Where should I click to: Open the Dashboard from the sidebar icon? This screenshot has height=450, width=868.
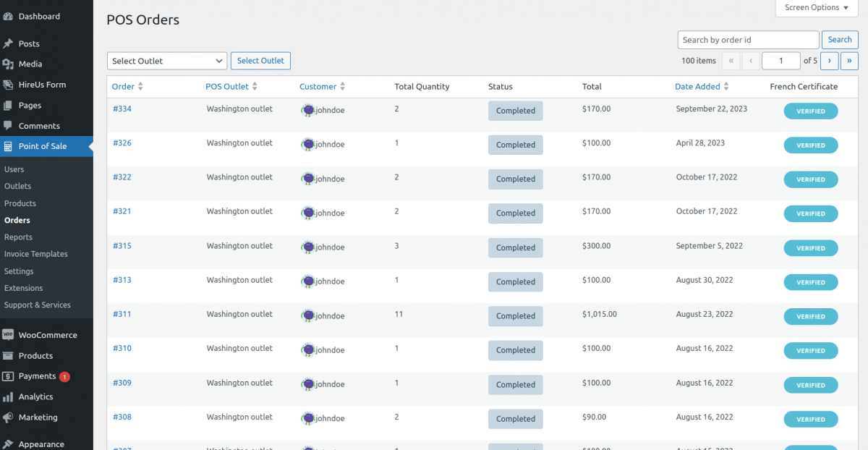(x=9, y=16)
